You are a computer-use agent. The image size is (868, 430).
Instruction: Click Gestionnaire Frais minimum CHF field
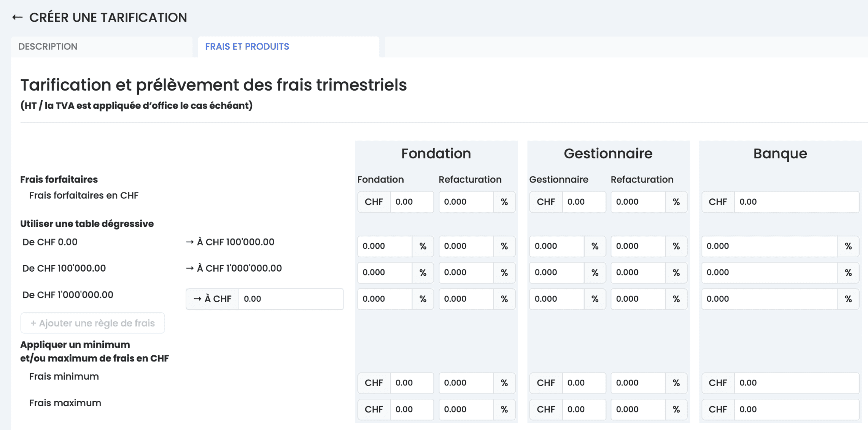[583, 383]
